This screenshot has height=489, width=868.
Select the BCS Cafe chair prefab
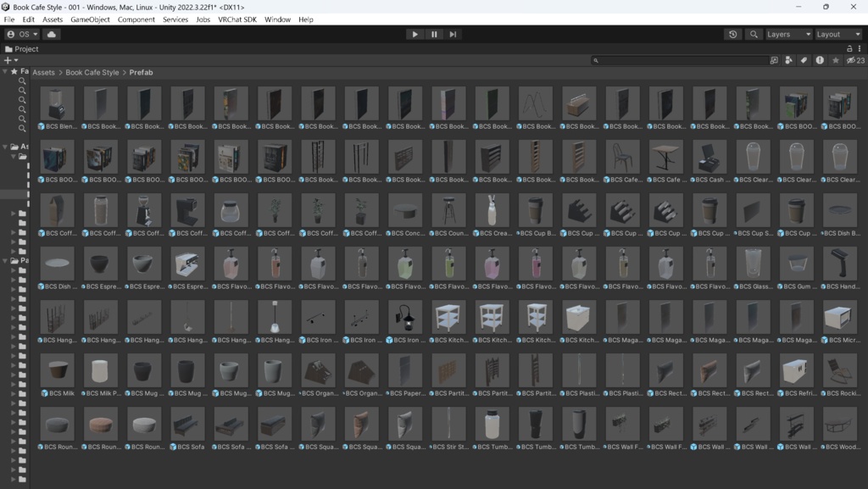tap(622, 157)
